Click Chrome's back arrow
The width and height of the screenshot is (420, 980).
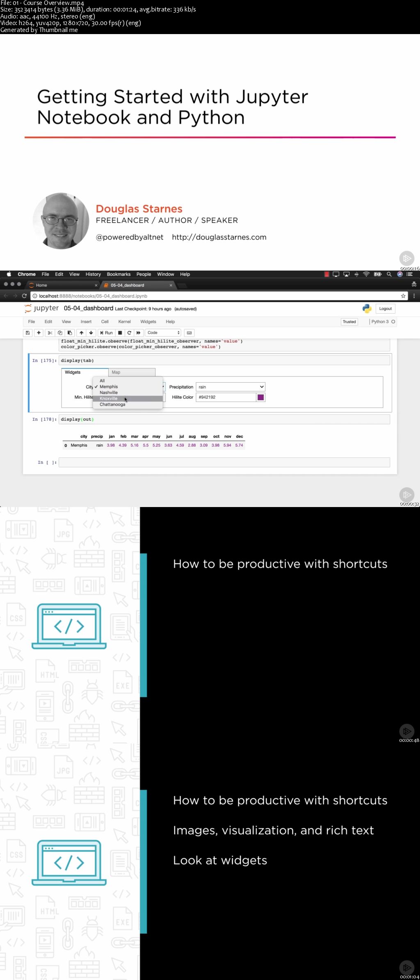click(6, 296)
